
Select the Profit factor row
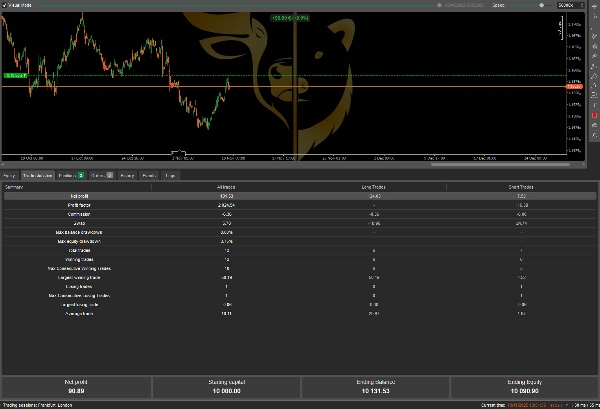tap(300, 205)
